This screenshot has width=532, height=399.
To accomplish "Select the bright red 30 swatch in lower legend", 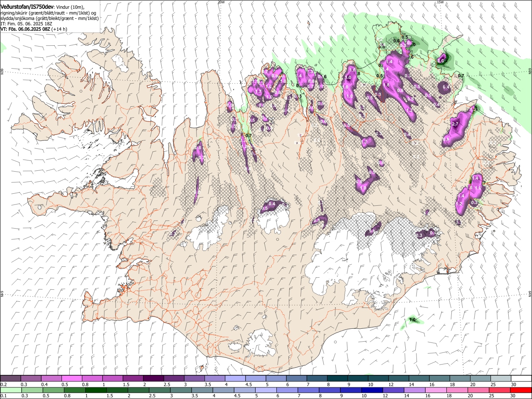I will pos(520,390).
